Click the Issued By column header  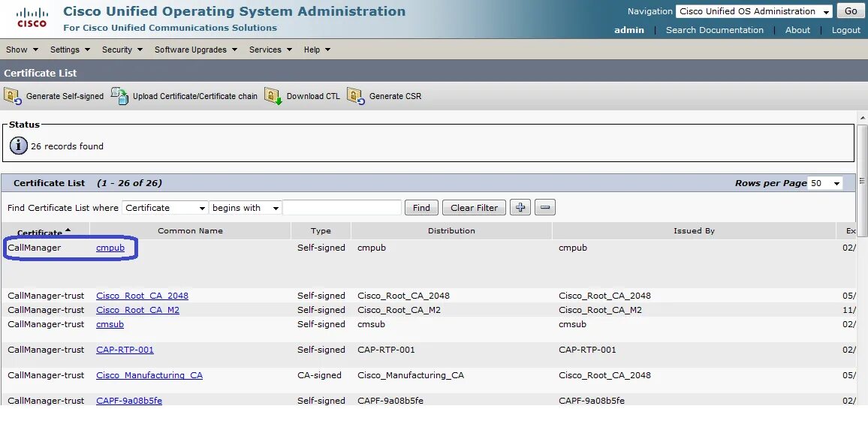[x=694, y=231]
